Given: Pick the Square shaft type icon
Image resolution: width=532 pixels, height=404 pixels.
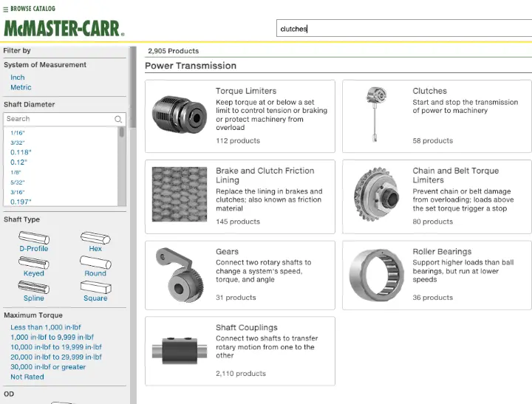Looking at the screenshot, I should (x=95, y=287).
